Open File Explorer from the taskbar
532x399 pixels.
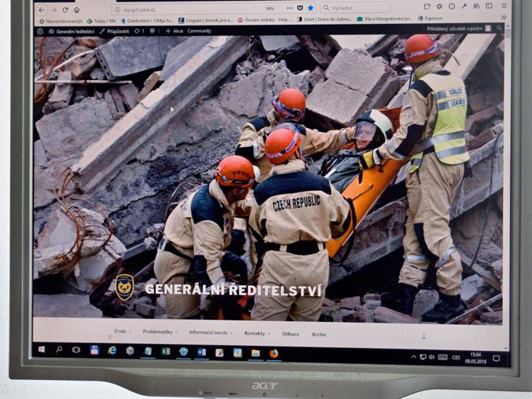coord(255,353)
